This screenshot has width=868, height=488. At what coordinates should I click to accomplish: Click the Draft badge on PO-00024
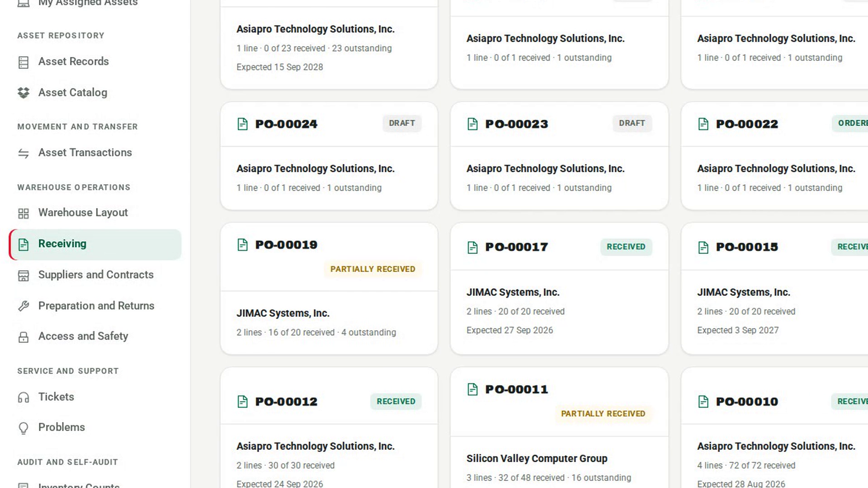pos(402,123)
